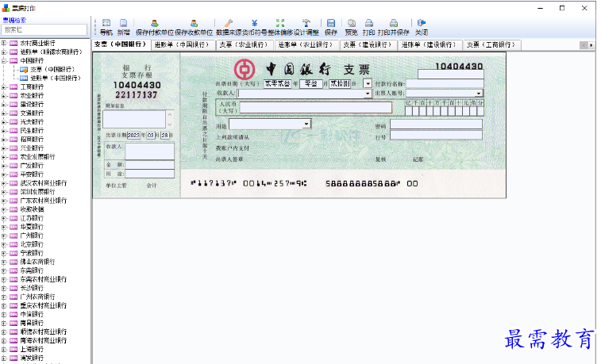The height and width of the screenshot is (364, 601).
Task: Switch to 支票（建设银行）tab
Action: coord(368,44)
